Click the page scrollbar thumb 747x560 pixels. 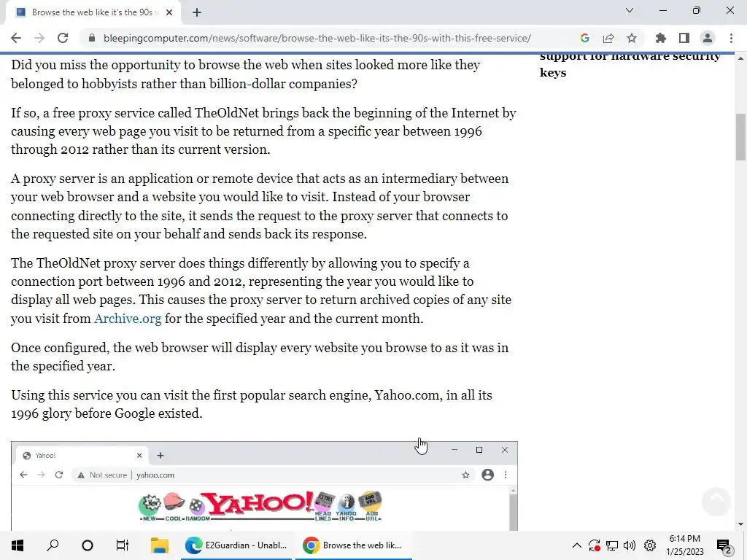pos(740,137)
